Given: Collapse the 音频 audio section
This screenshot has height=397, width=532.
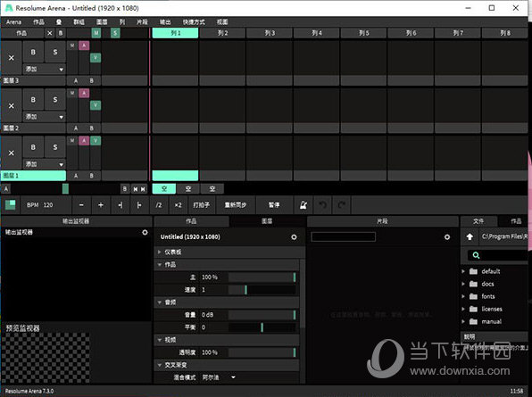Looking at the screenshot, I should point(159,302).
